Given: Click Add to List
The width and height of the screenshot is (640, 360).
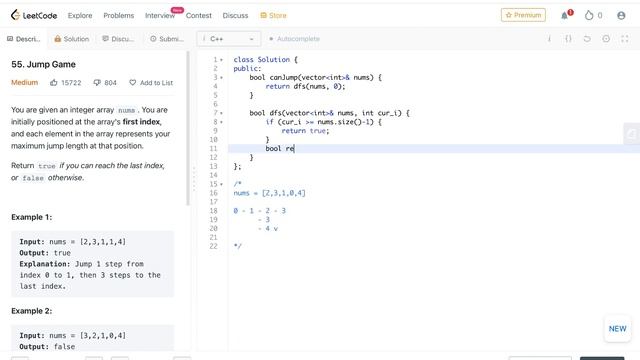Looking at the screenshot, I should pos(151,82).
